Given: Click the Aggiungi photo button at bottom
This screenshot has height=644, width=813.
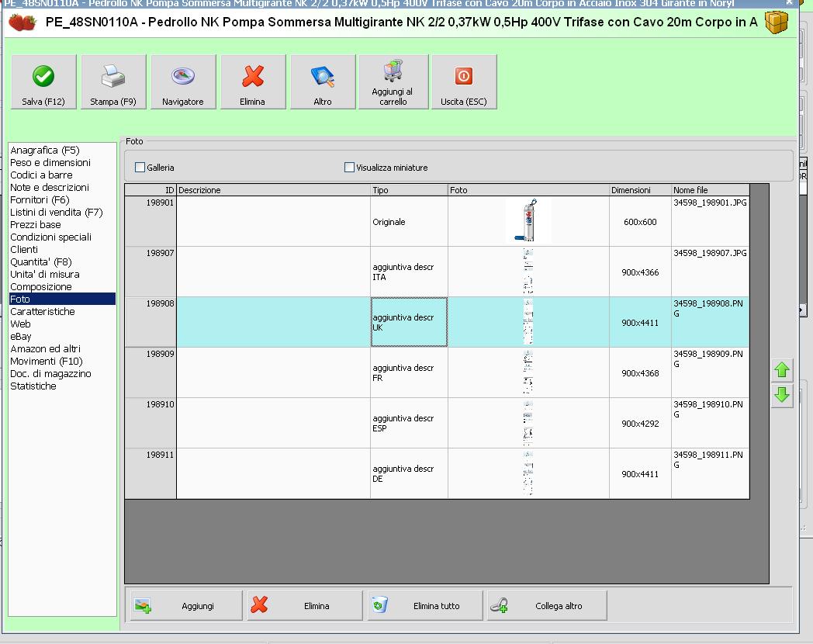Looking at the screenshot, I should coord(185,606).
